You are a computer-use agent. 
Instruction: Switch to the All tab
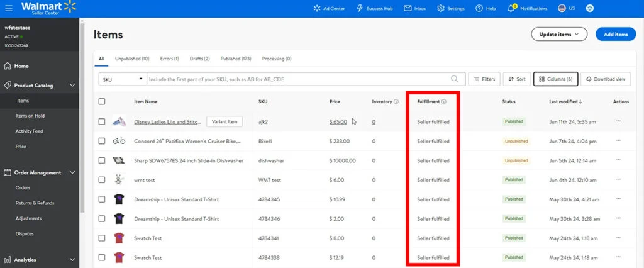point(101,59)
